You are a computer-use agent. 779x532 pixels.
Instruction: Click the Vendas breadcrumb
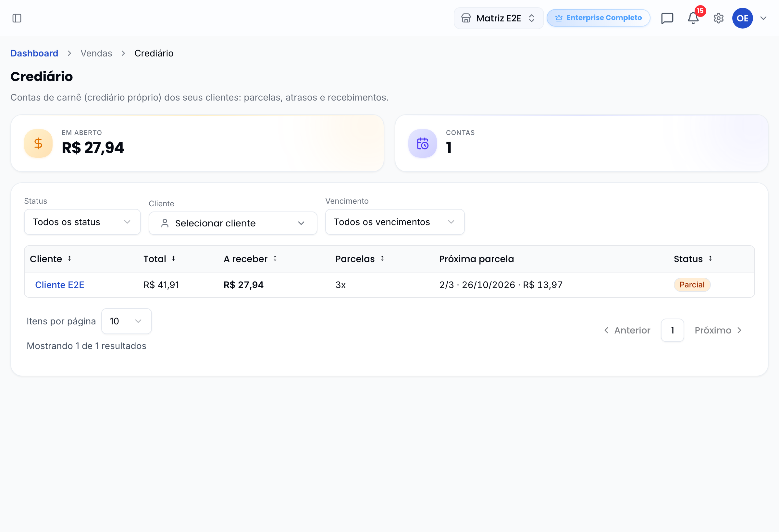(x=96, y=53)
